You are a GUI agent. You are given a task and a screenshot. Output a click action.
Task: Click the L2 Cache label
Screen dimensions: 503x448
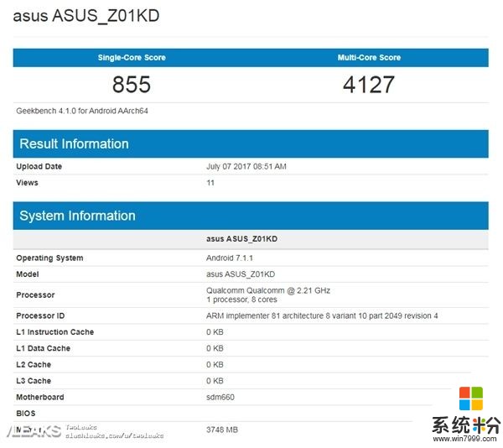pos(34,365)
